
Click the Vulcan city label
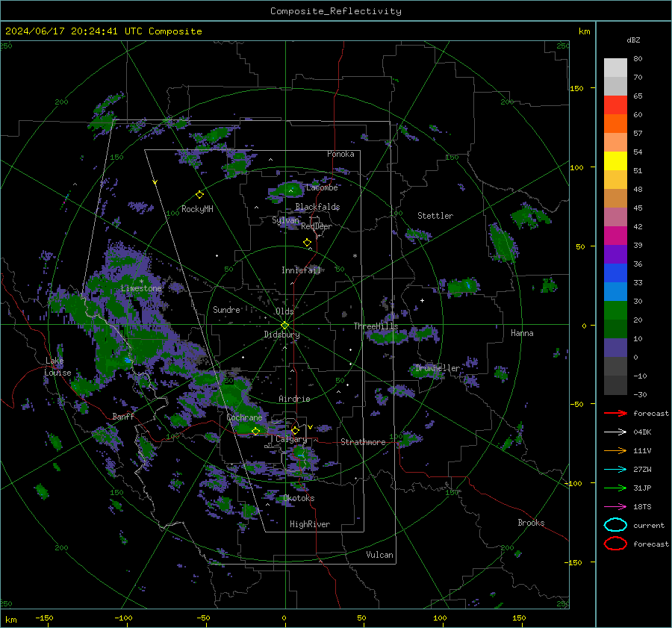click(380, 555)
